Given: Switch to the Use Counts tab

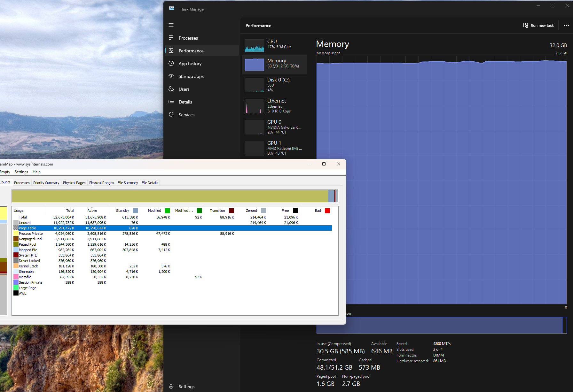Looking at the screenshot, I should click(5, 182).
